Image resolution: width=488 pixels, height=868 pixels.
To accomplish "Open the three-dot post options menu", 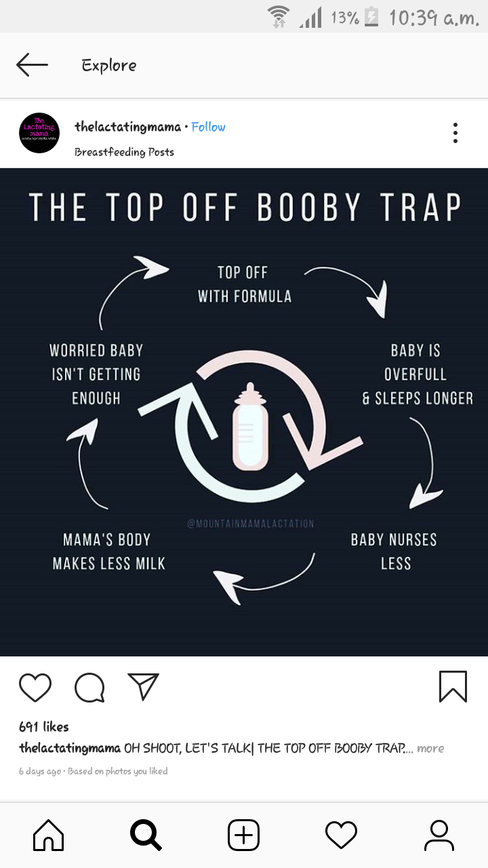I will 455,133.
